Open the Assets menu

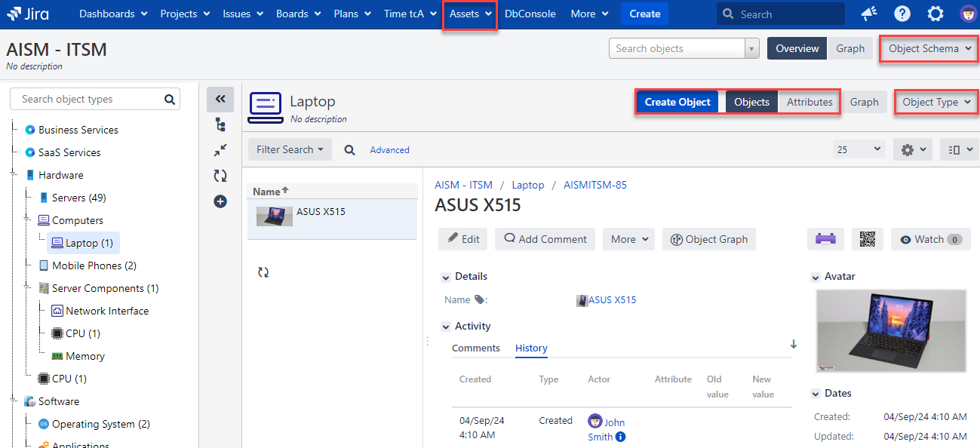471,14
